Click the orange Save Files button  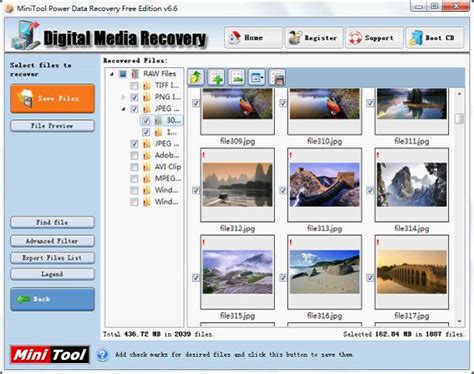[x=52, y=98]
